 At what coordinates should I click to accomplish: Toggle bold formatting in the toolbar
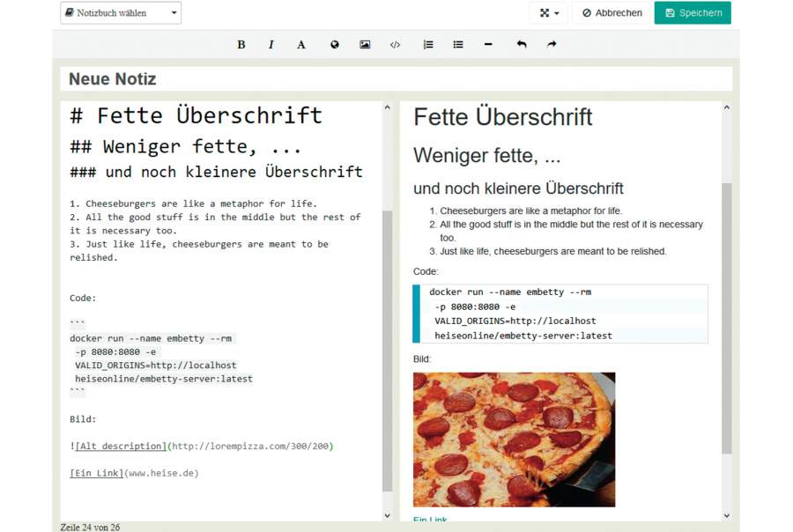click(241, 45)
